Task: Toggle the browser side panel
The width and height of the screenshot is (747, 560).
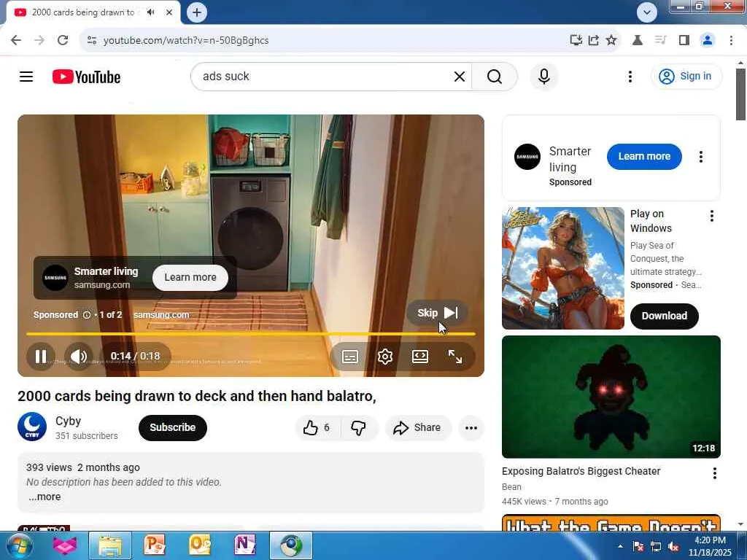Action: pos(684,40)
